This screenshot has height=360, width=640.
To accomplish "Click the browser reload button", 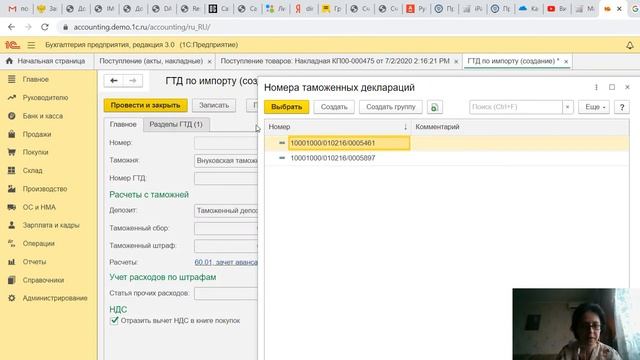I will [45, 27].
